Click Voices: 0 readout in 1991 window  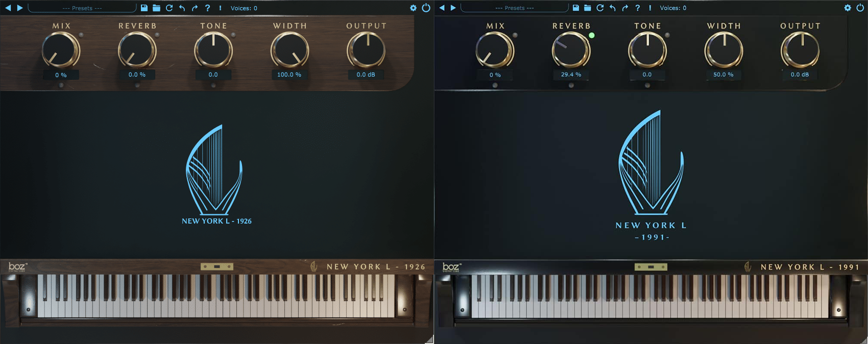pyautogui.click(x=673, y=8)
